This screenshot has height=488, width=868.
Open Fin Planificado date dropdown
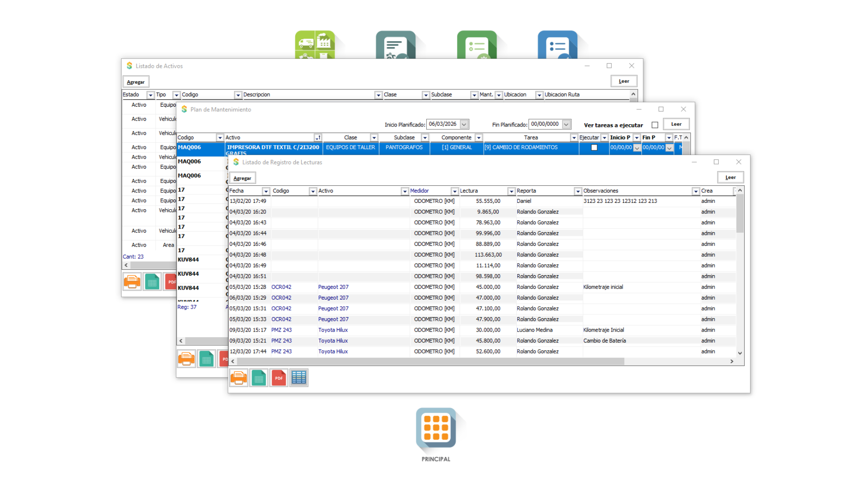pyautogui.click(x=566, y=124)
